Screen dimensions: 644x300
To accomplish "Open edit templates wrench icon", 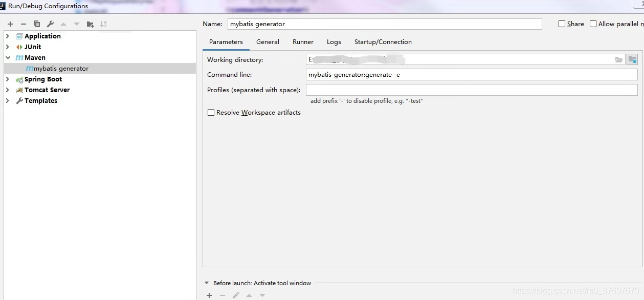I will click(x=50, y=24).
